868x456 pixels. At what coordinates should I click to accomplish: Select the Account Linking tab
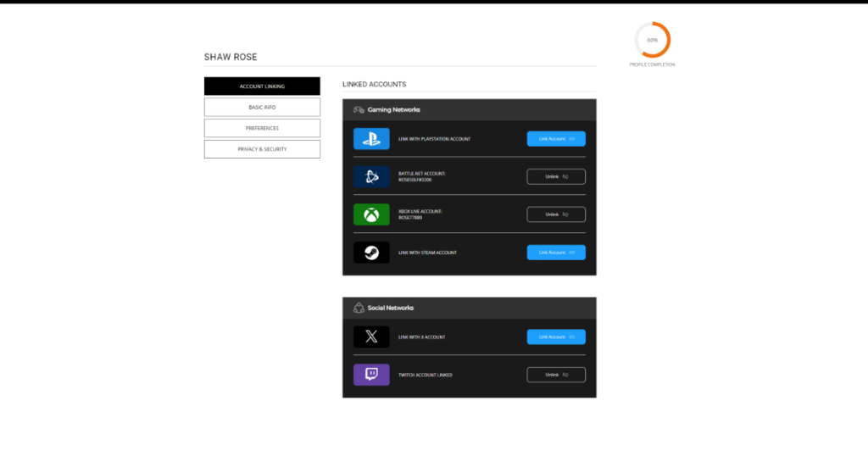click(262, 86)
